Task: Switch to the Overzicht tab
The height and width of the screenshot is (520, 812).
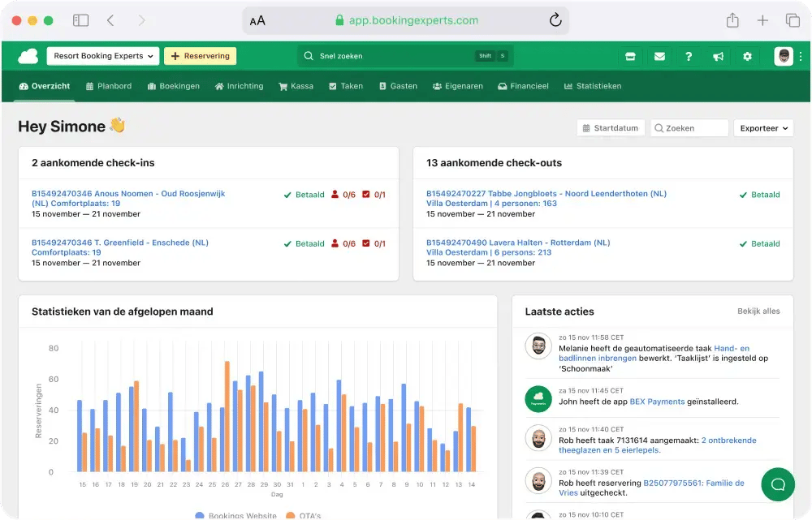Action: (45, 87)
